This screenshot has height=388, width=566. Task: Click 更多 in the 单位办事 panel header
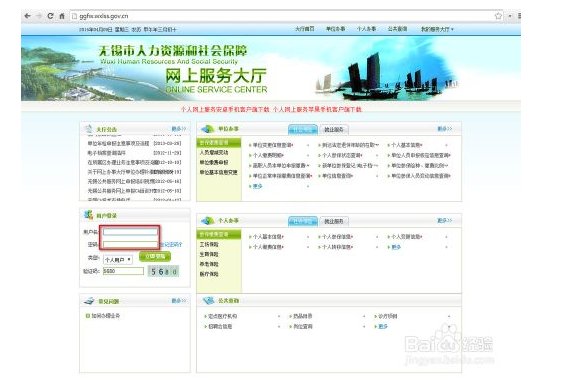point(444,128)
